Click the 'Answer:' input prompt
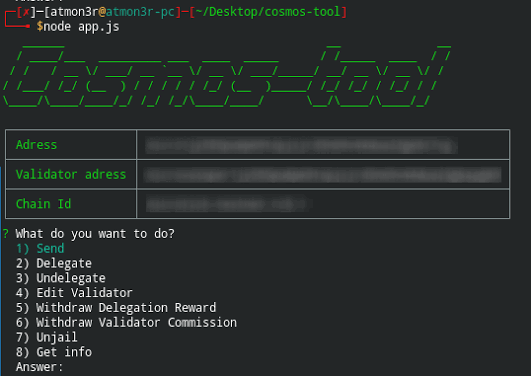The width and height of the screenshot is (531, 376). pyautogui.click(x=39, y=367)
